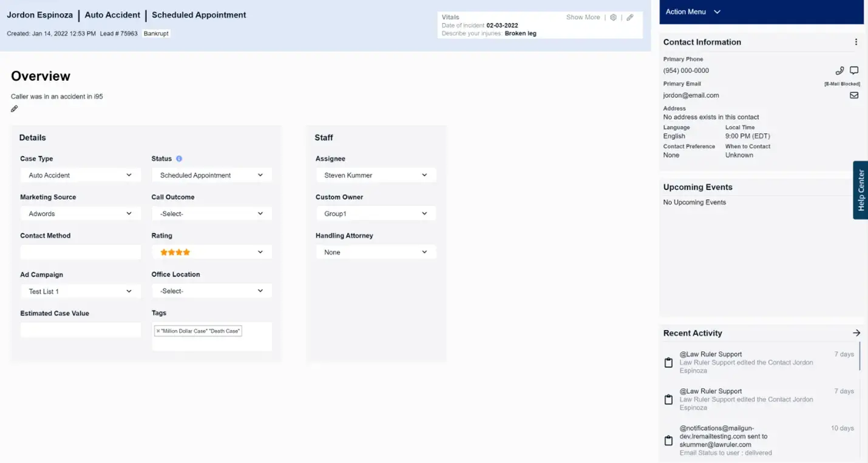
Task: Change the four-star rating value
Action: [211, 252]
